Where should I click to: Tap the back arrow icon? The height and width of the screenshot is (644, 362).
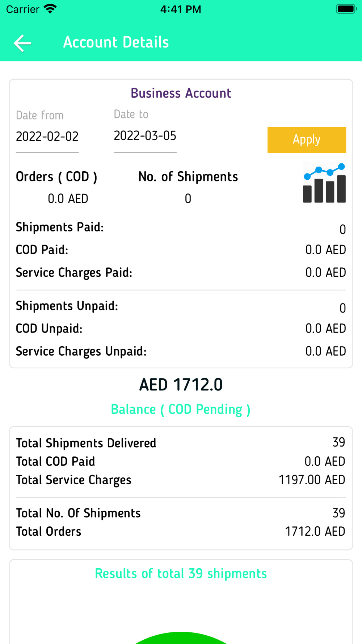(22, 43)
